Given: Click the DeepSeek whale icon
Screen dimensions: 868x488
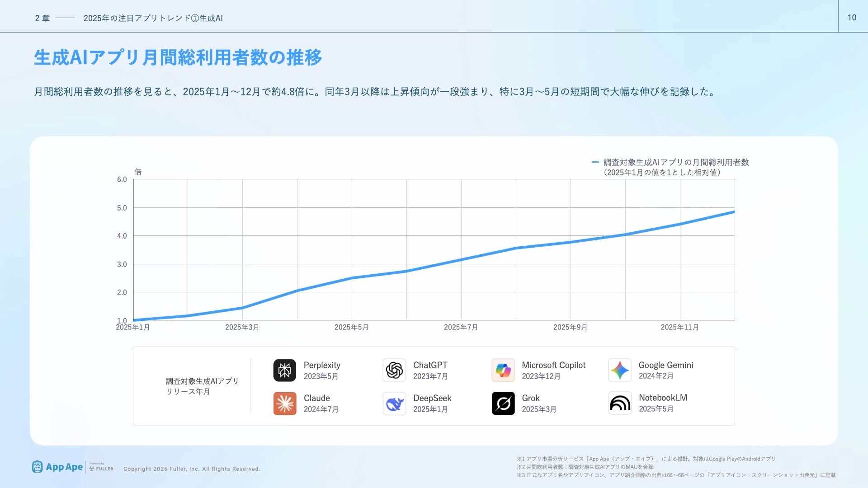Looking at the screenshot, I should click(394, 404).
